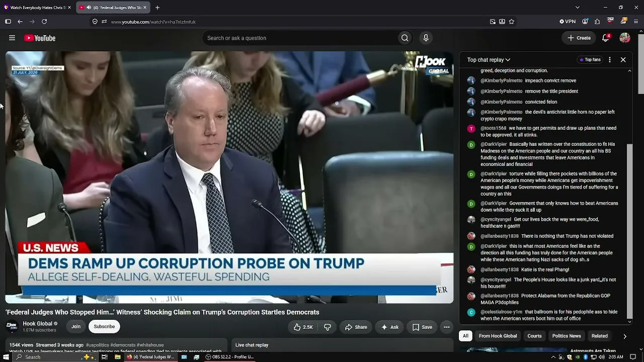Ask about this video
644x362 pixels.
pos(389,327)
